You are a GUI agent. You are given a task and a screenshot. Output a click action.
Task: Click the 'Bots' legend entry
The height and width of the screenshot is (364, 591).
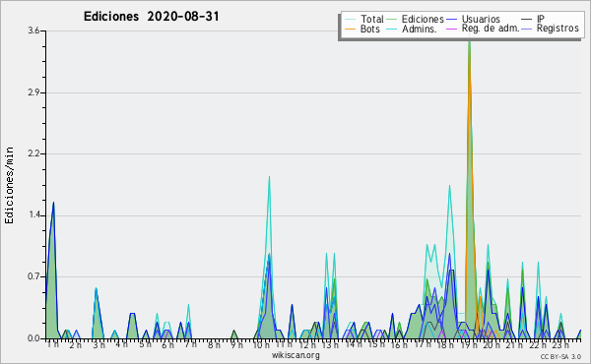(x=369, y=29)
